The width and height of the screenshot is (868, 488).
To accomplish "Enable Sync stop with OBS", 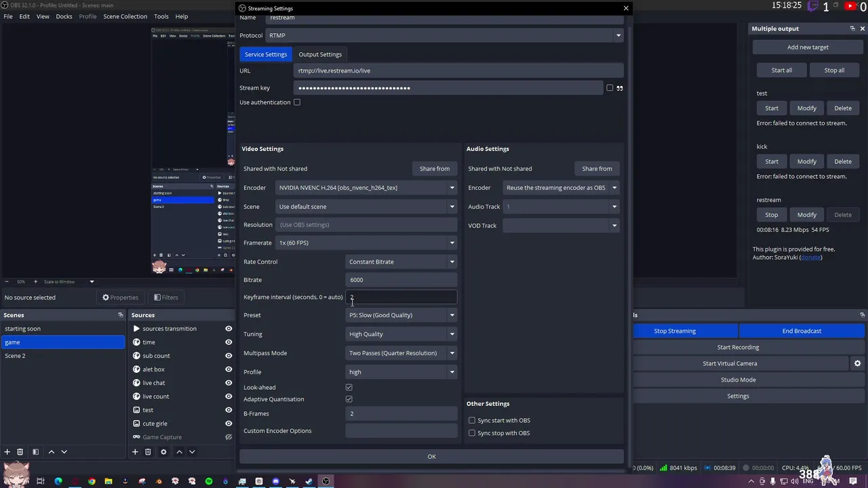I will pyautogui.click(x=472, y=433).
